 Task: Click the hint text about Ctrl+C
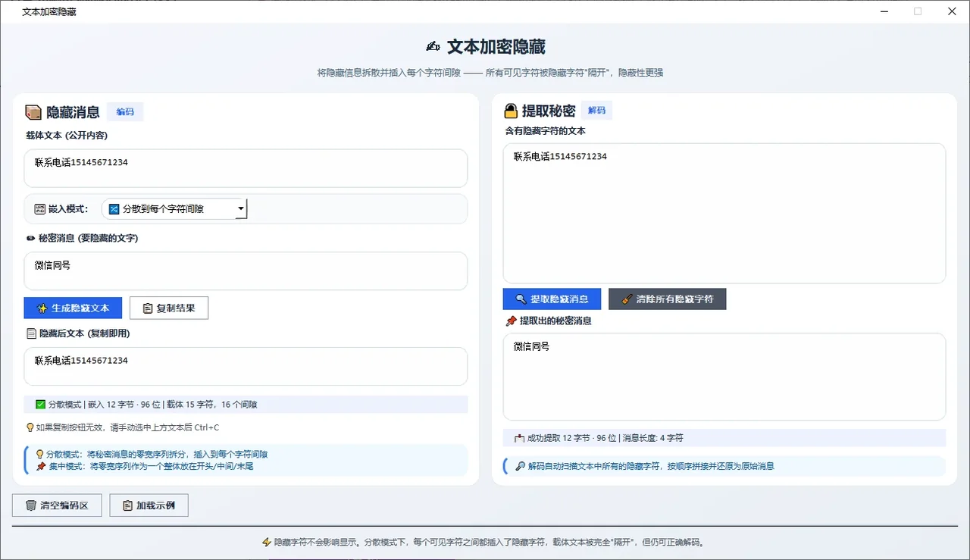coord(127,427)
